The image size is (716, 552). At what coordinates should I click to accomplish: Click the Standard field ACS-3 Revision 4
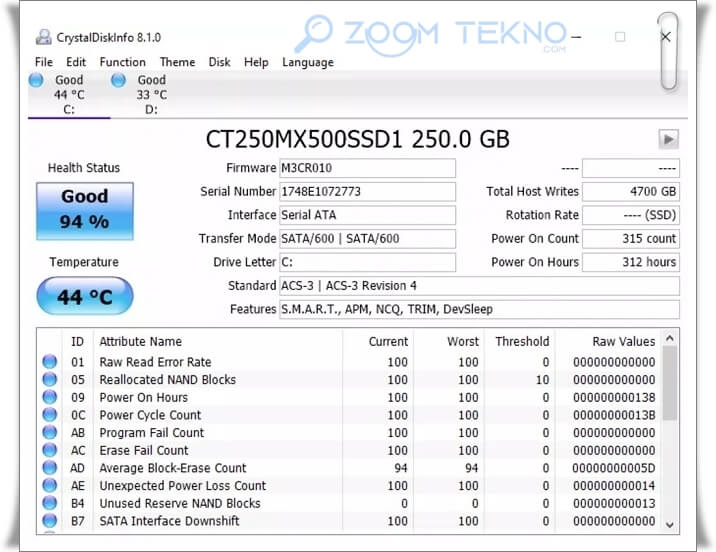(x=479, y=286)
